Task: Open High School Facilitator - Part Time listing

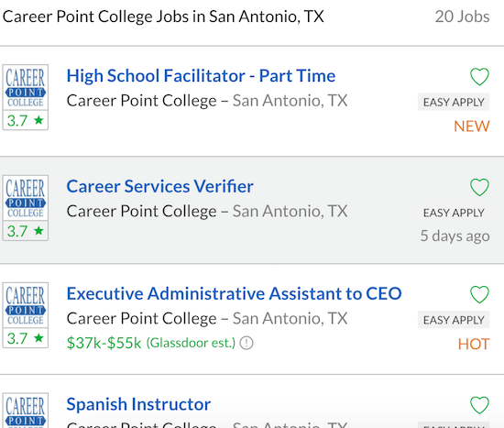Action: pyautogui.click(x=201, y=76)
